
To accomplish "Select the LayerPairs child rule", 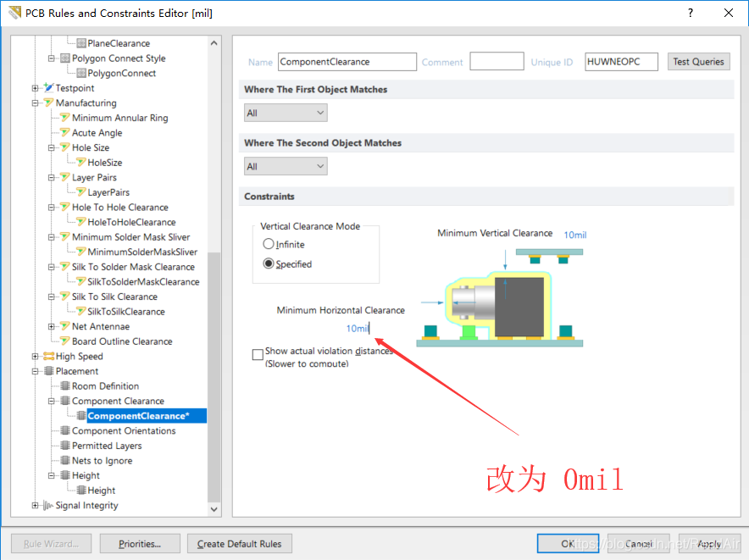I will tap(108, 192).
